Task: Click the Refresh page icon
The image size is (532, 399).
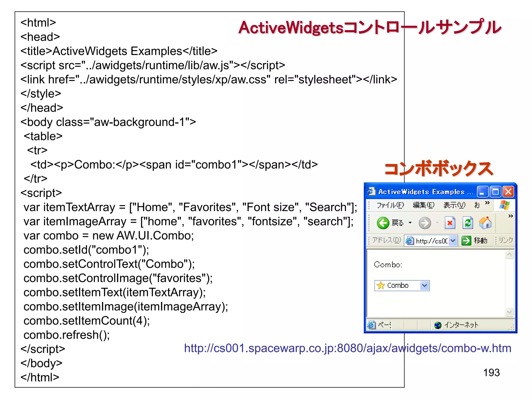Action: [x=468, y=223]
